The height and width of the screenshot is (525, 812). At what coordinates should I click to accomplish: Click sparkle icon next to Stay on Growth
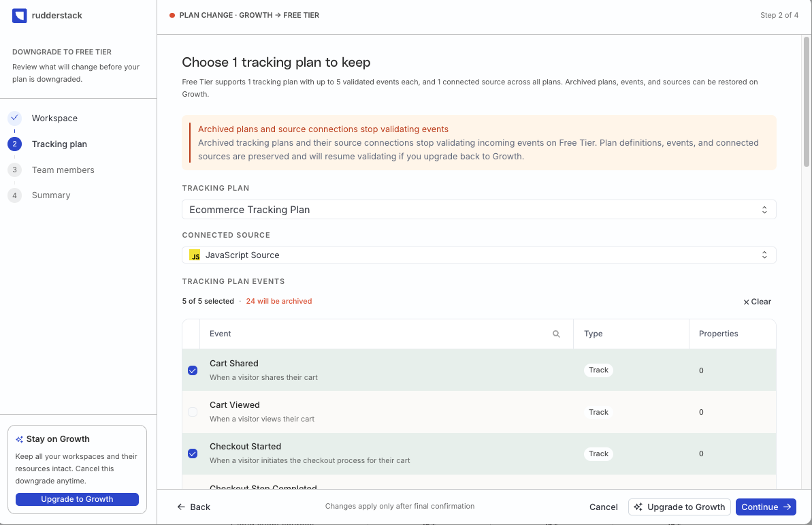(19, 439)
